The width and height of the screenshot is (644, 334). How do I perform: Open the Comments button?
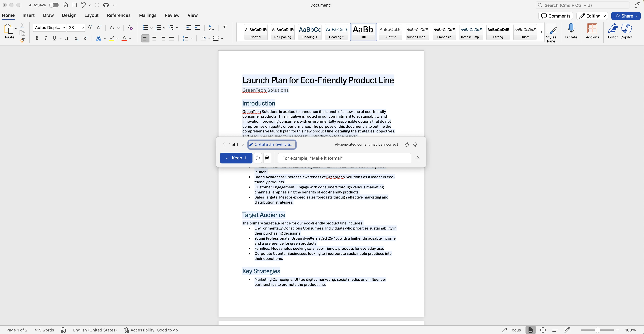[556, 16]
